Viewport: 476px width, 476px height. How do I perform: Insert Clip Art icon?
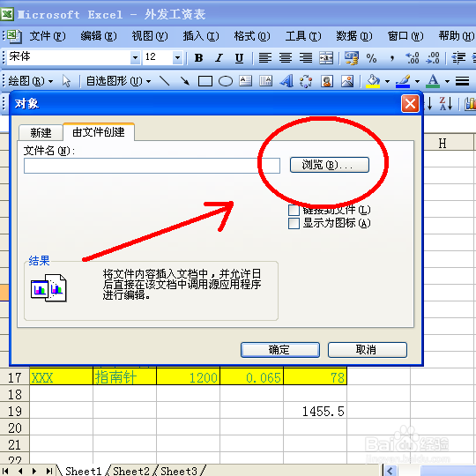[327, 81]
